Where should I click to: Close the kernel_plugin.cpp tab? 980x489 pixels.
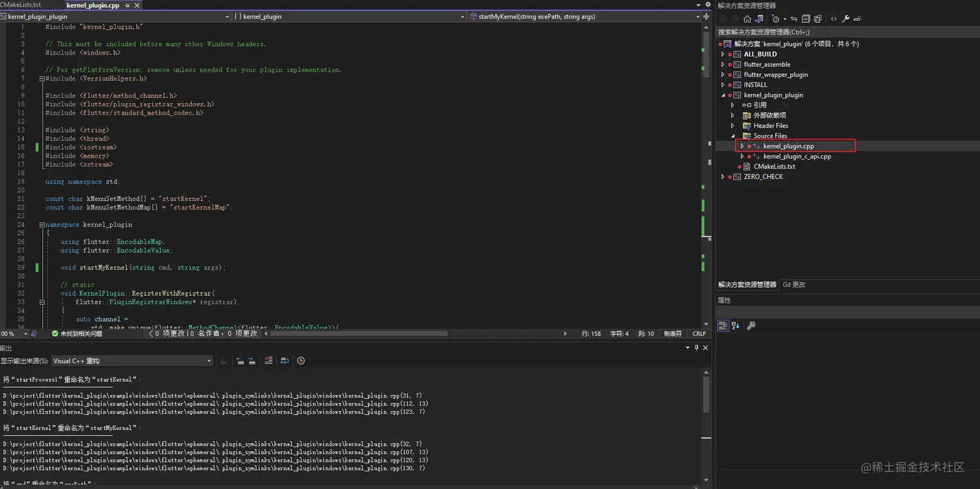(x=137, y=5)
